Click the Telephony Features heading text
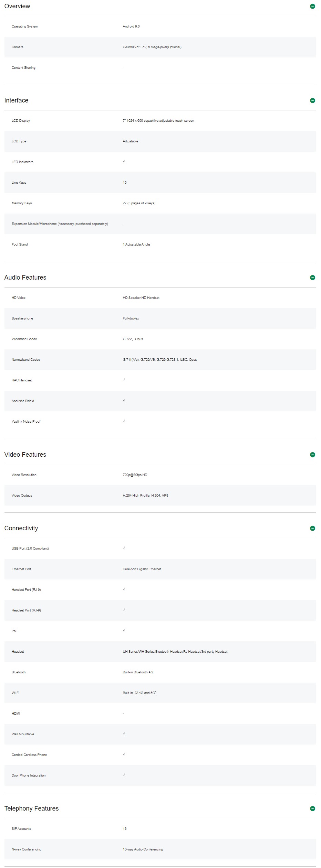The height and width of the screenshot is (868, 321). click(x=31, y=809)
